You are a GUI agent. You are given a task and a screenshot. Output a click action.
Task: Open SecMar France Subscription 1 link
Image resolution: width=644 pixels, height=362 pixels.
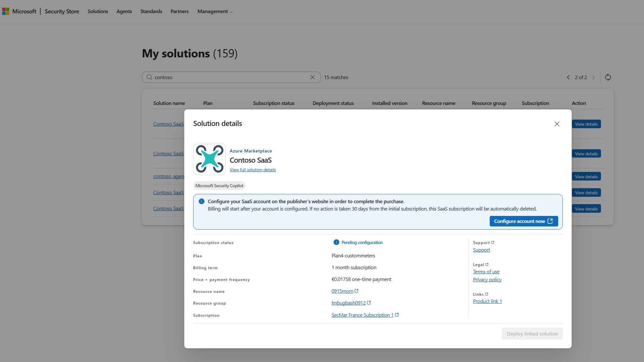point(362,315)
